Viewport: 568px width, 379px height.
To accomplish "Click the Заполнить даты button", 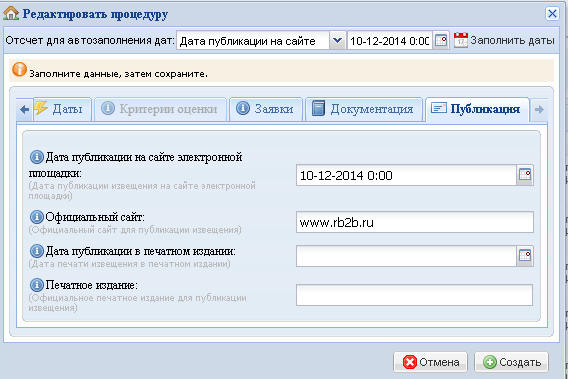I will tap(504, 40).
